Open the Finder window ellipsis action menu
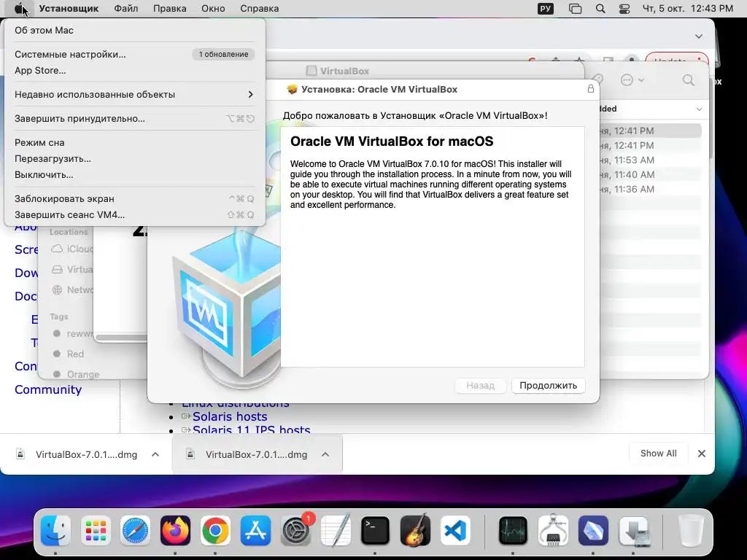 point(632,80)
